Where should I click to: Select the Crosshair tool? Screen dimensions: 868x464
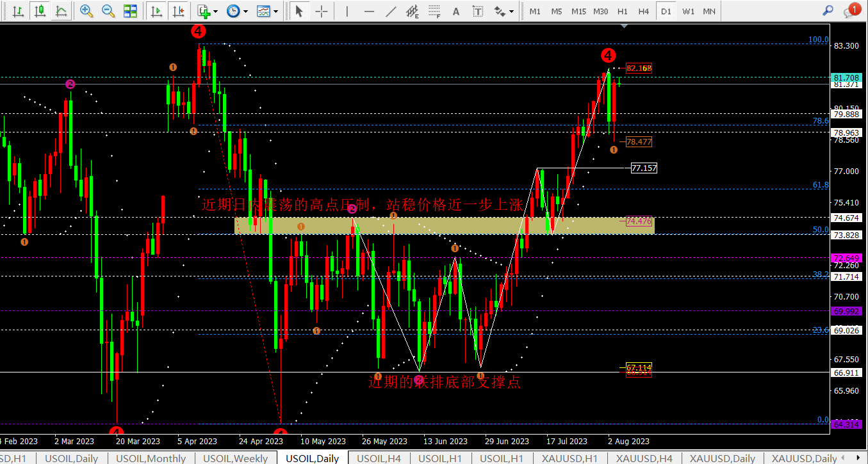(322, 11)
